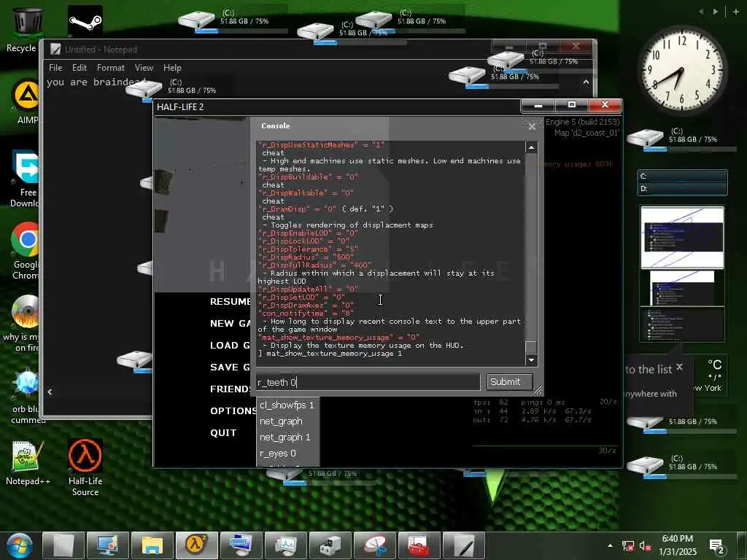This screenshot has width=747, height=560.
Task: Open the paper and pen taskbar icon
Action: click(x=463, y=545)
